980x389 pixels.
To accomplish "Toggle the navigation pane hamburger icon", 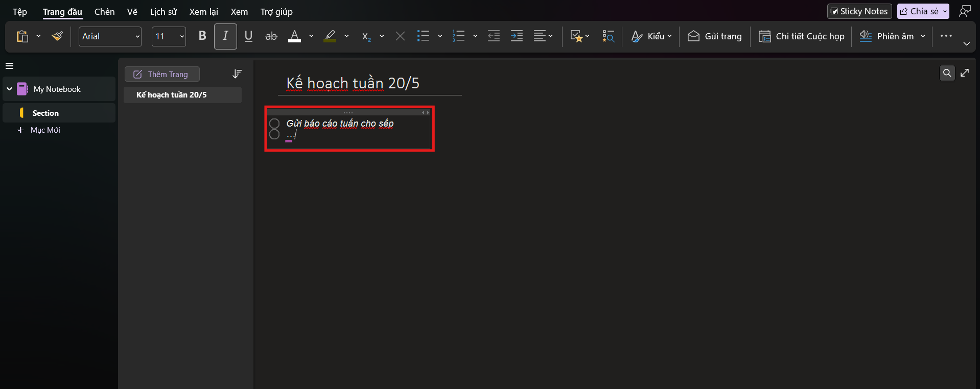I will [9, 66].
